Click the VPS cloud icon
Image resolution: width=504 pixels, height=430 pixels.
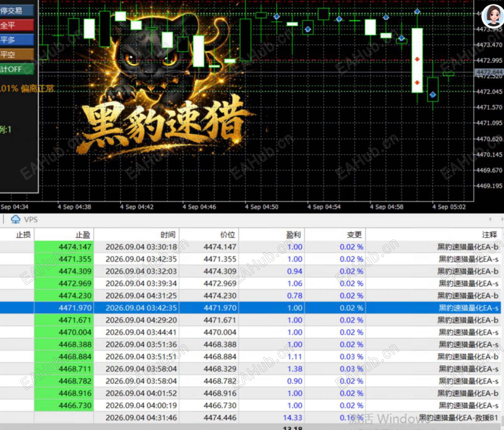pyautogui.click(x=16, y=219)
